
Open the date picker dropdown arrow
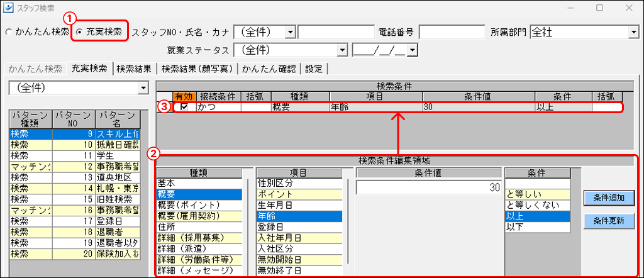(412, 50)
